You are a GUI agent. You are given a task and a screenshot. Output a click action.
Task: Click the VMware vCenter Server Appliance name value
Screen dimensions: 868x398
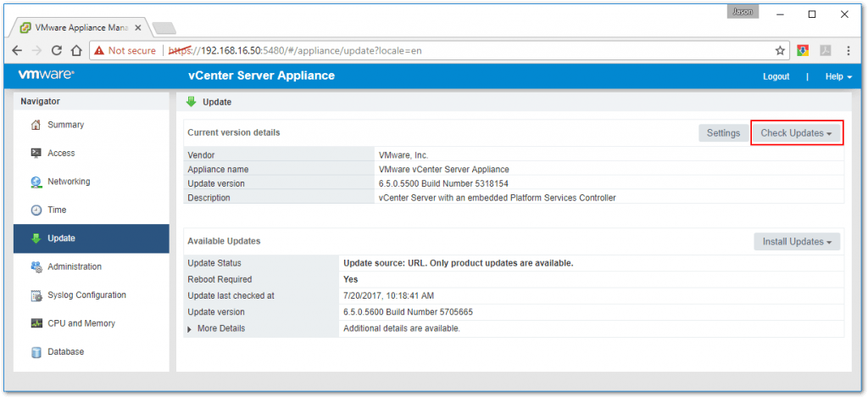click(444, 169)
